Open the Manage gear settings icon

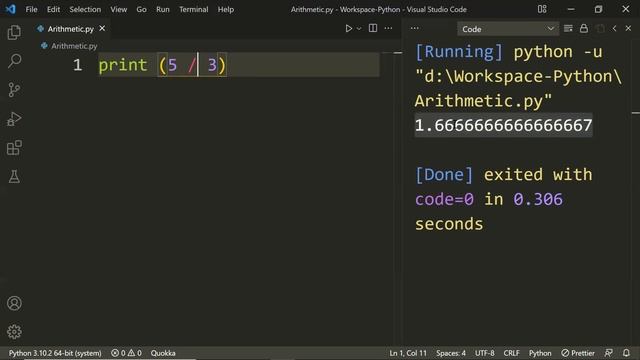(14, 332)
